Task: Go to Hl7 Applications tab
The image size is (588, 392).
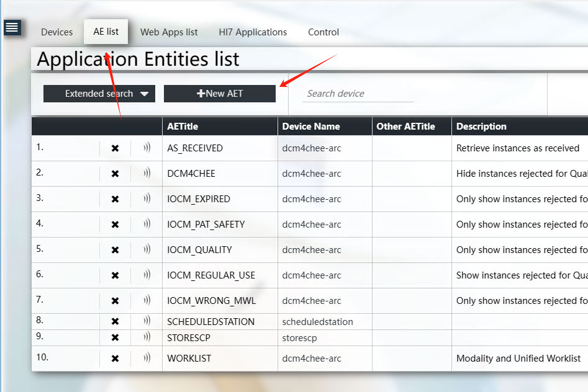Action: click(x=253, y=32)
